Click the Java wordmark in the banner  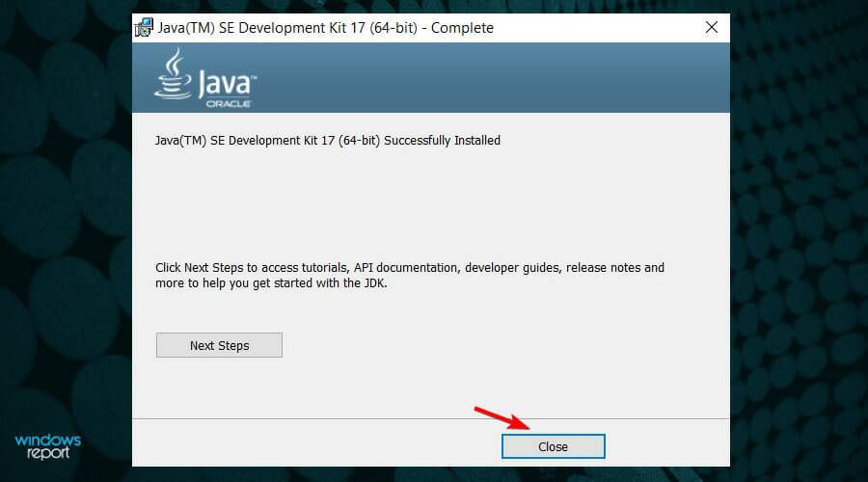(x=227, y=85)
